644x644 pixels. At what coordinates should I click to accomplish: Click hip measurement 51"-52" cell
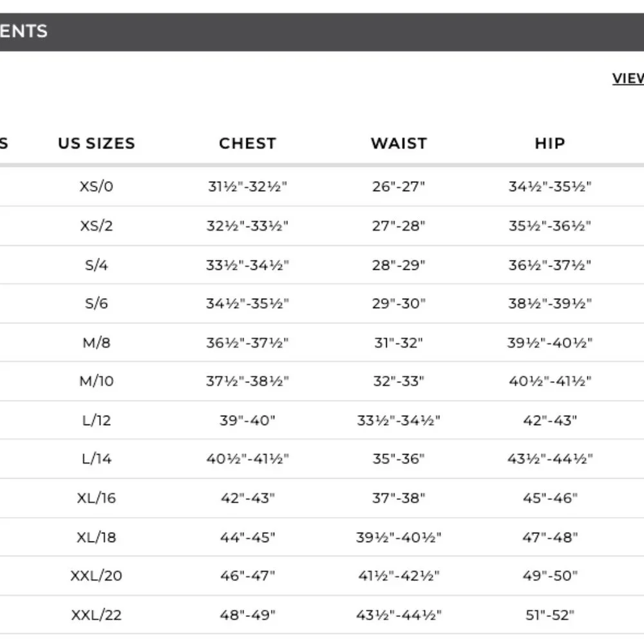[550, 615]
